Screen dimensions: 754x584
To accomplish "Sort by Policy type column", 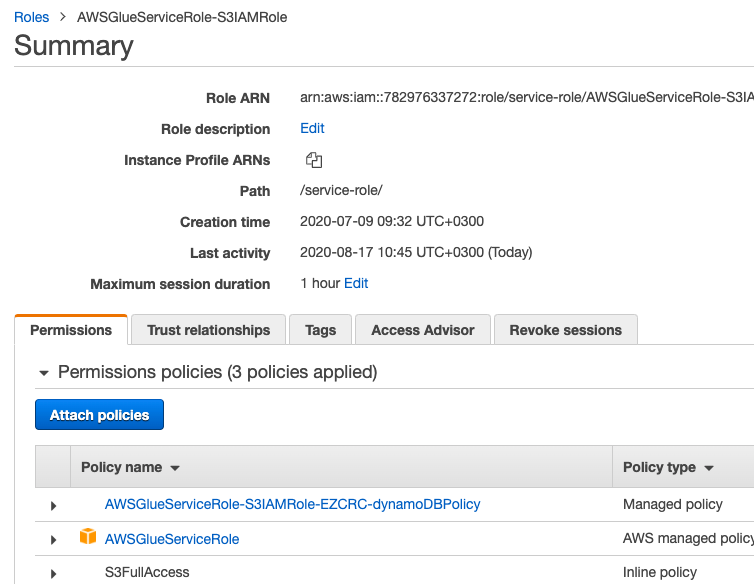I will [668, 467].
